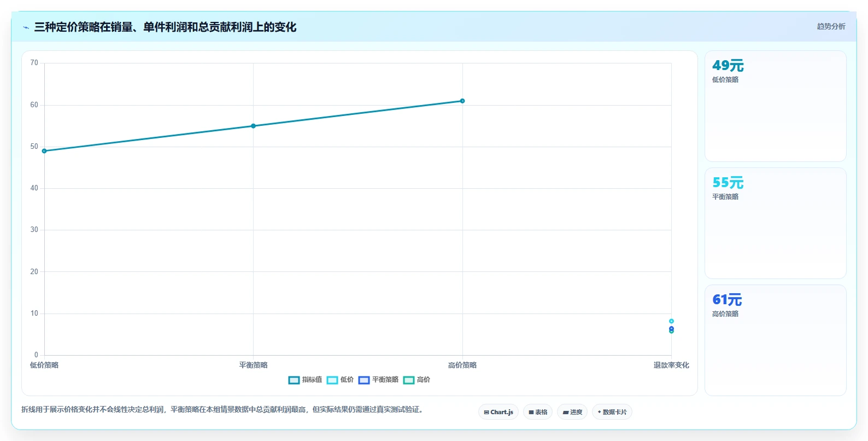Click the 高价策略 x-axis label
Screen dimensions: 868x441
tap(462, 365)
